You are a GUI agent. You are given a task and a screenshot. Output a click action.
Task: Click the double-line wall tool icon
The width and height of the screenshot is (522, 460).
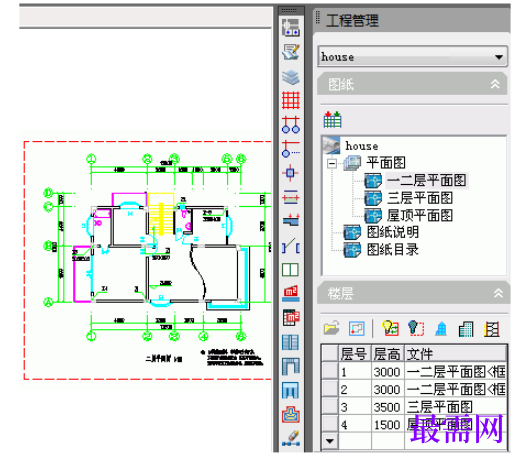point(291,197)
